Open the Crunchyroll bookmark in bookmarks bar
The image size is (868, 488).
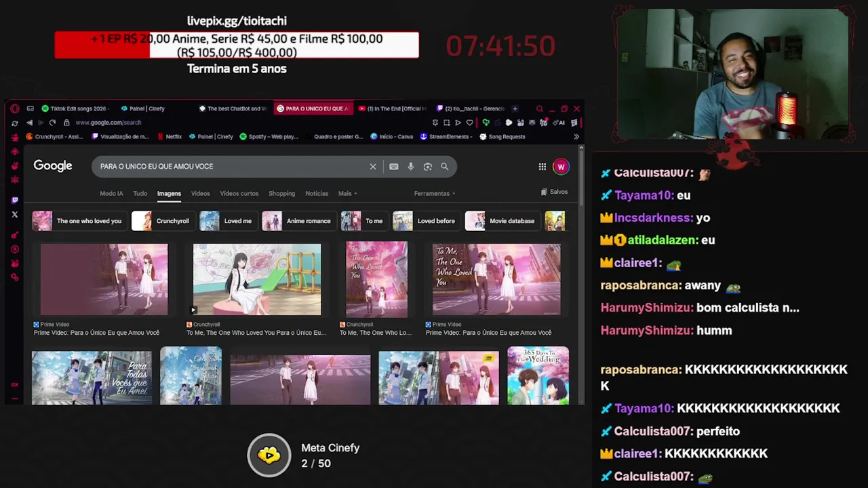(54, 137)
